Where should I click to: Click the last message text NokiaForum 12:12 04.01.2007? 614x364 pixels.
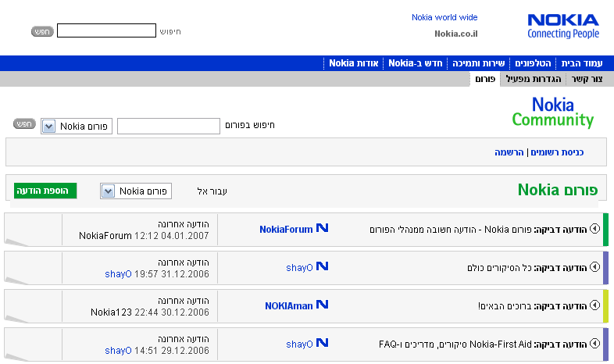[144, 236]
